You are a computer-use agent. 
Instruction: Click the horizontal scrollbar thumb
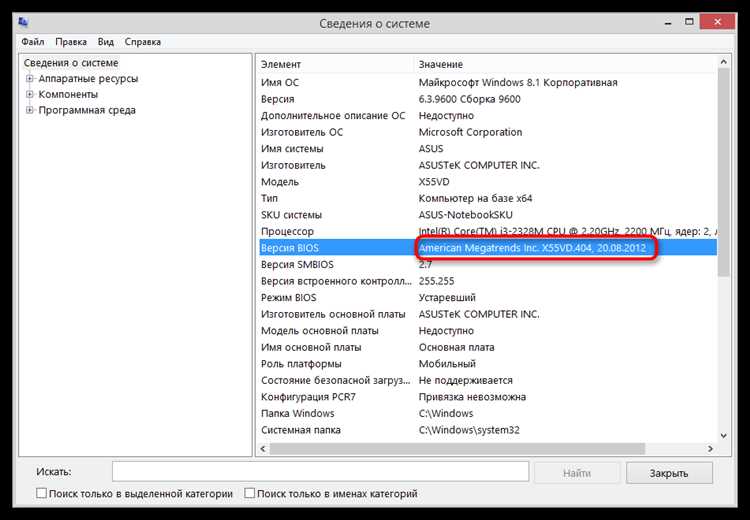click(457, 449)
